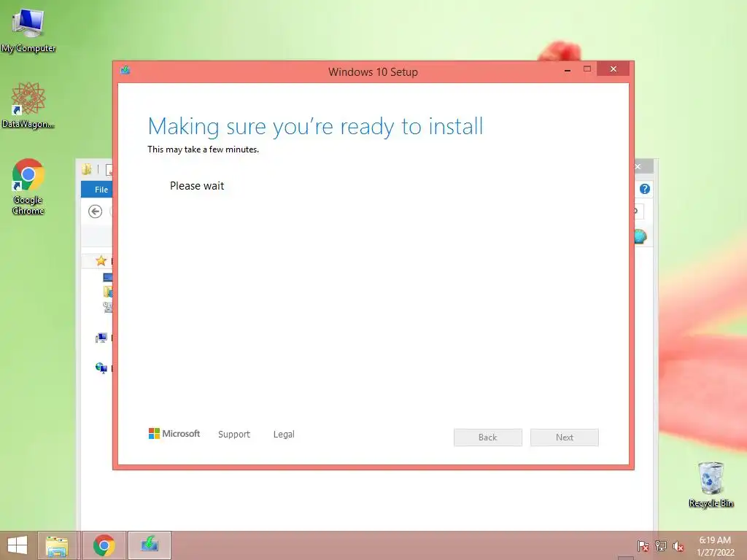This screenshot has height=560, width=747.
Task: Select the network item in Explorer navigation pane
Action: [x=101, y=367]
